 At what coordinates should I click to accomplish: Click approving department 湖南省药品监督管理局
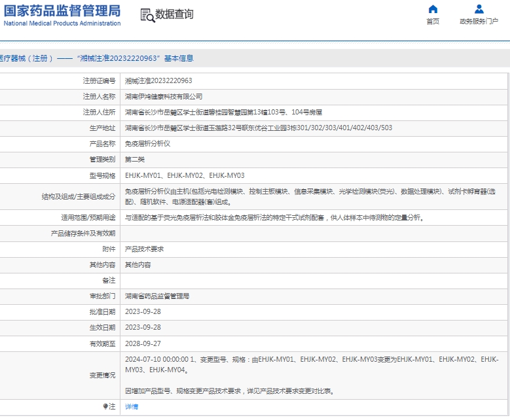157,296
